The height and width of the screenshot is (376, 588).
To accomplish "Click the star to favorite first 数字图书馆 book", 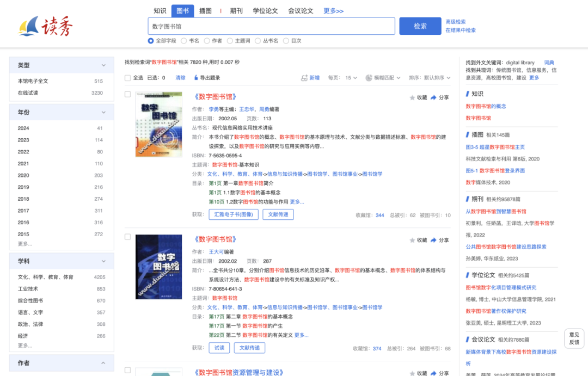I will [412, 97].
